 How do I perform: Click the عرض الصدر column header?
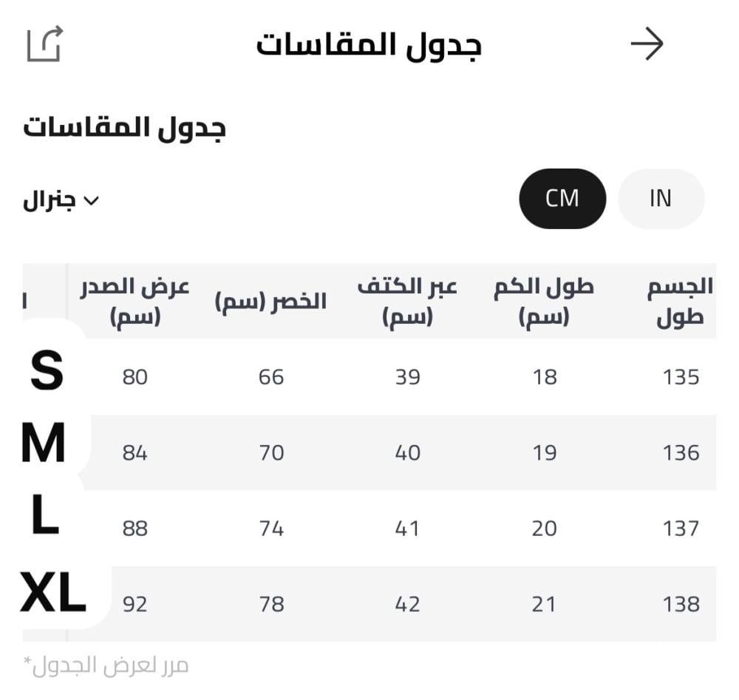coord(135,302)
